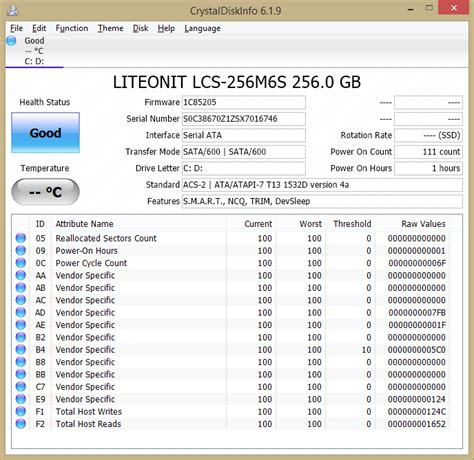The image size is (474, 460).
Task: Click the status orb for Reallocated Sectors Count
Action: coord(21,238)
